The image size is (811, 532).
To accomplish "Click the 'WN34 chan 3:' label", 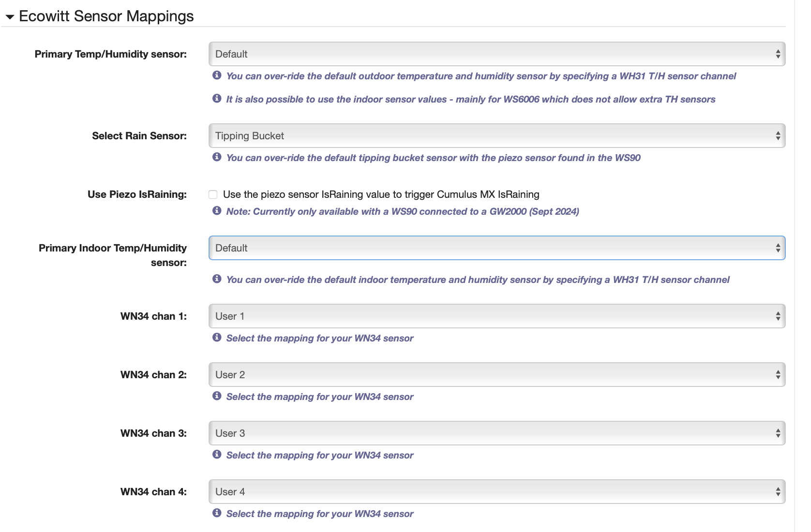I will pyautogui.click(x=153, y=433).
